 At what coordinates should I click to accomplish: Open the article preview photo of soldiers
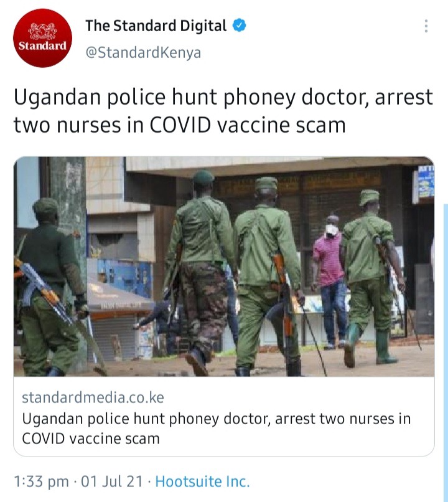click(x=224, y=267)
